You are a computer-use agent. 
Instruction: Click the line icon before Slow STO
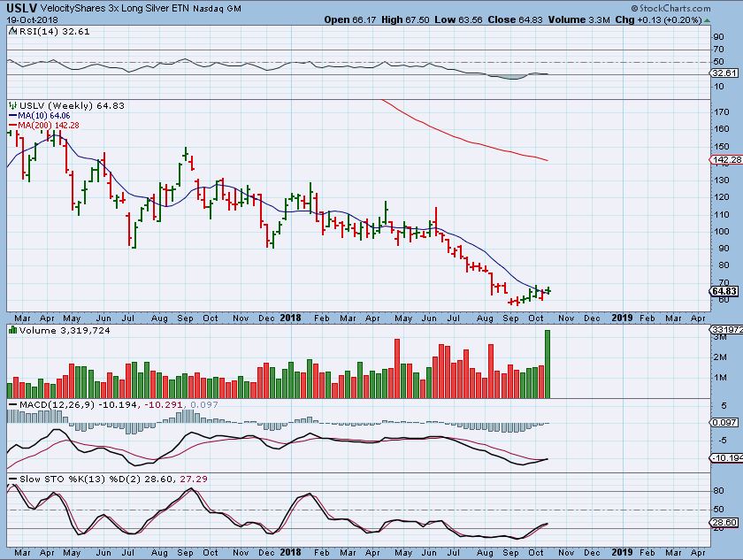(12, 479)
